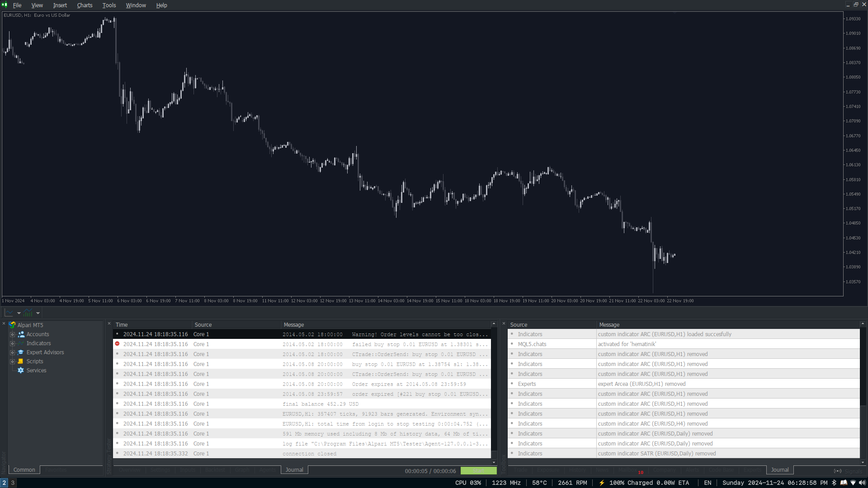Click scroll-down arrow of tester journal

[x=494, y=462]
